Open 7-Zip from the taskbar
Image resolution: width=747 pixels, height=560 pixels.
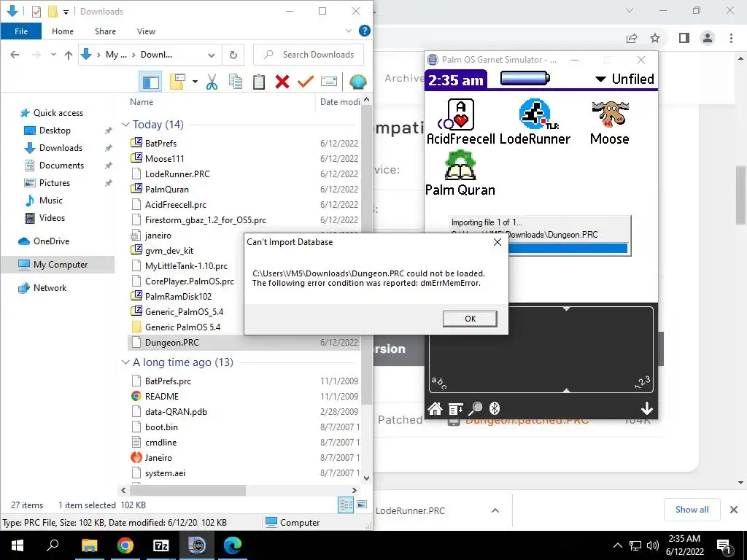161,545
